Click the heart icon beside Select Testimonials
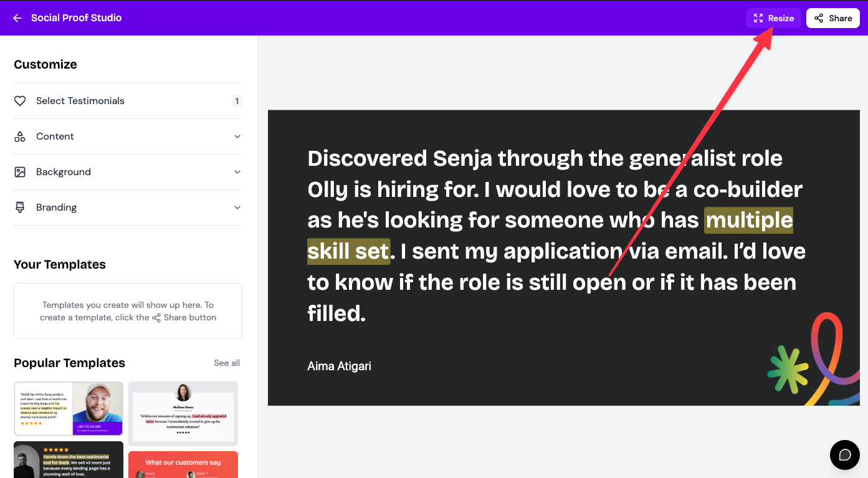This screenshot has width=868, height=478. point(20,101)
